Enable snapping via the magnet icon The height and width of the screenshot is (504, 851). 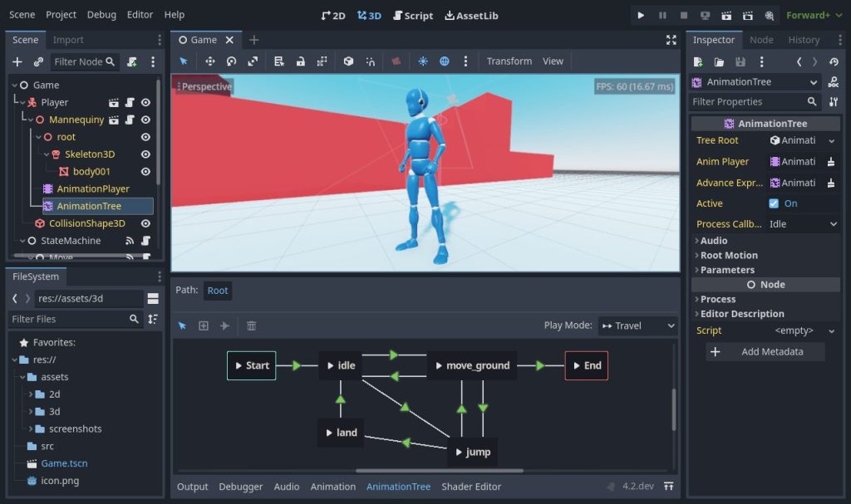[371, 61]
